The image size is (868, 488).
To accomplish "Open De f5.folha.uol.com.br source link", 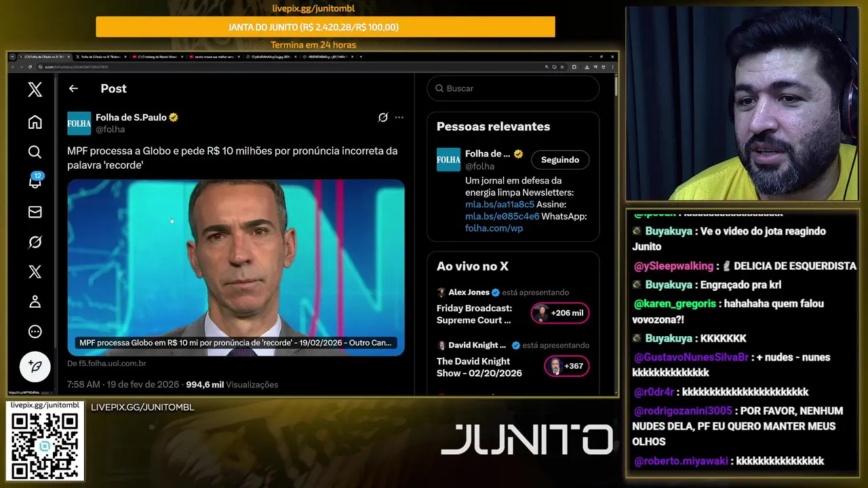I will point(106,363).
